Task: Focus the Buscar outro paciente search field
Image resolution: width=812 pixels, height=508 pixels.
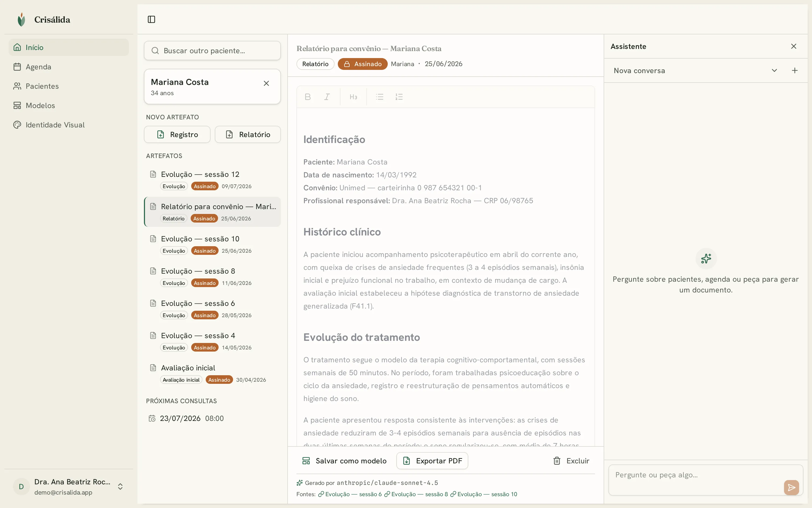Action: click(x=212, y=51)
